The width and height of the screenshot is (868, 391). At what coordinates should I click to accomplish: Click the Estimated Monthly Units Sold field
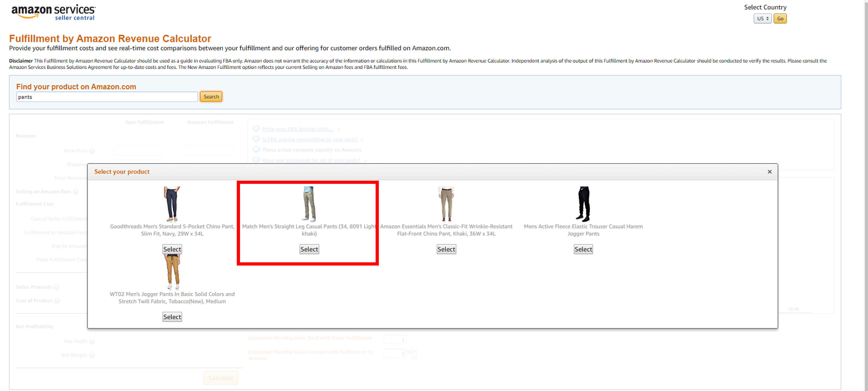point(395,339)
